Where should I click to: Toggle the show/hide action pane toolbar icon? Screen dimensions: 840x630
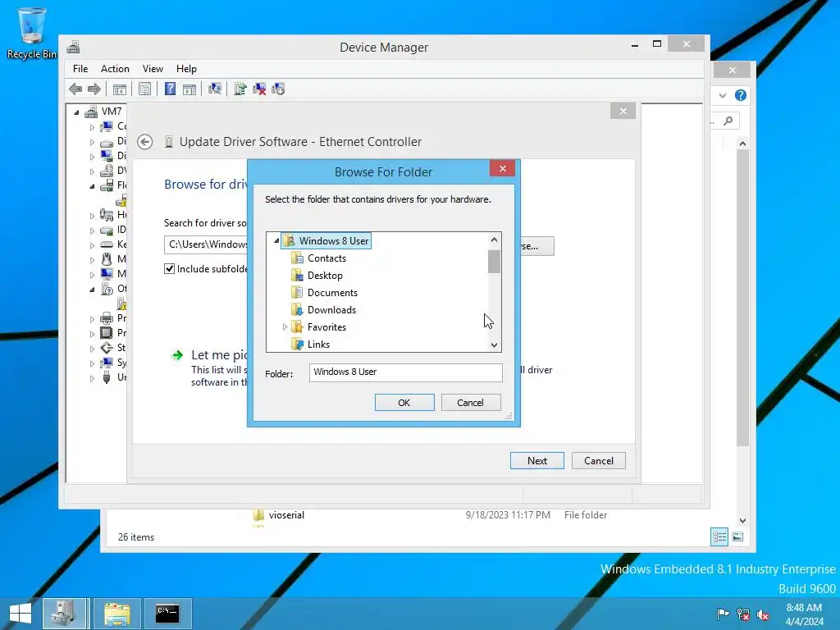(x=189, y=89)
